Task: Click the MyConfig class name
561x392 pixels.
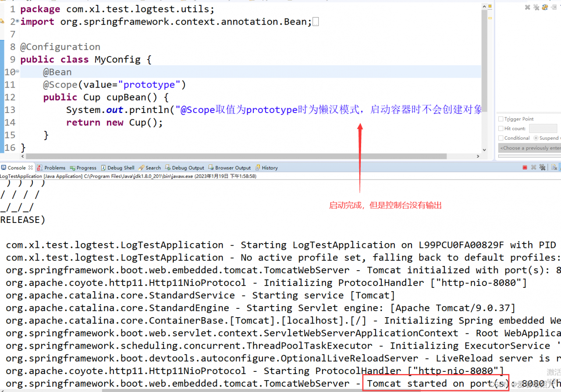Action: point(117,60)
